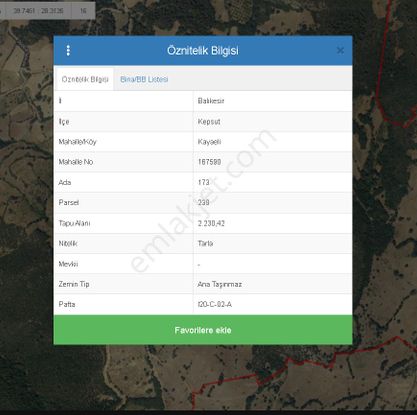Click the Parsel value 239

(203, 203)
